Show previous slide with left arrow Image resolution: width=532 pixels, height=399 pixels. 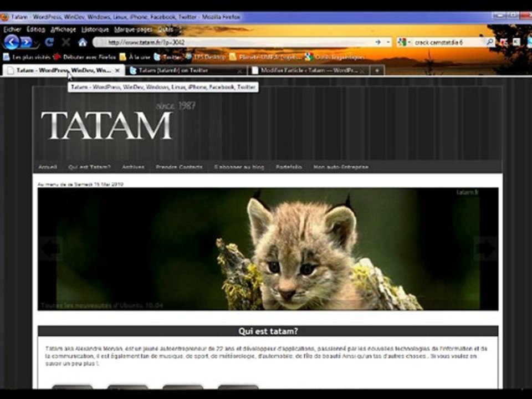coord(50,248)
